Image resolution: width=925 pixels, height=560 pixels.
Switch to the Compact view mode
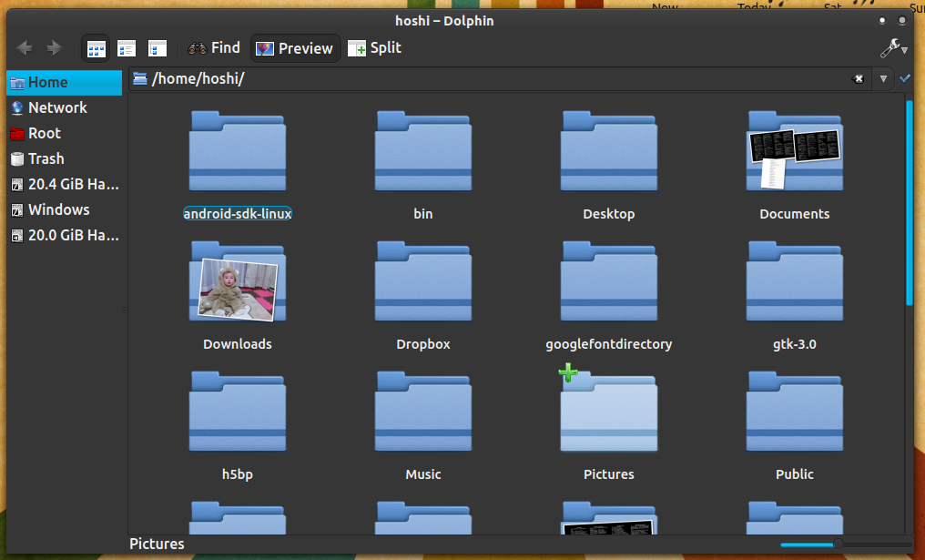[x=127, y=48]
